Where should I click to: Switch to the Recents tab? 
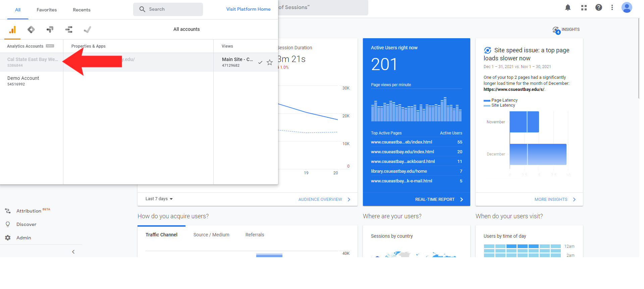pyautogui.click(x=82, y=10)
